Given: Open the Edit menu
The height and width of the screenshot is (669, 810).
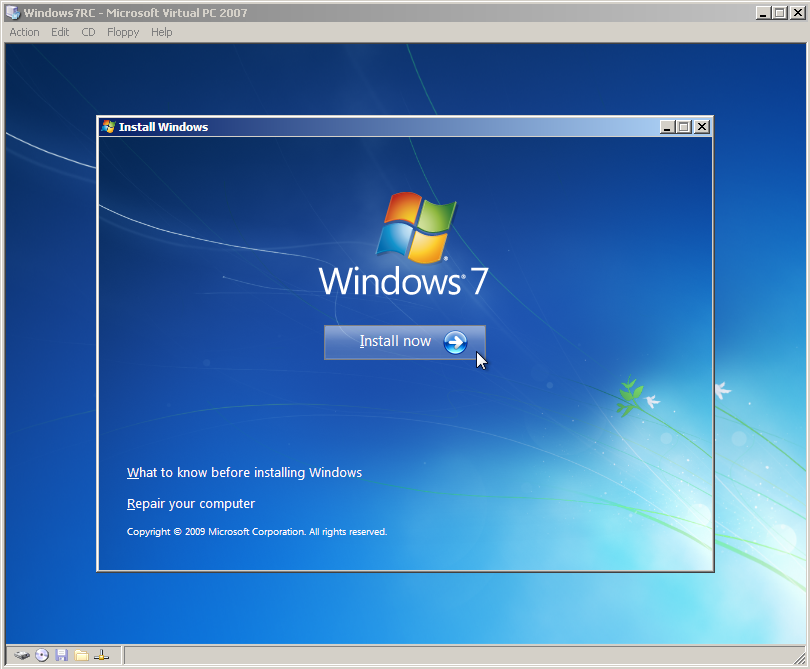Looking at the screenshot, I should pyautogui.click(x=59, y=32).
